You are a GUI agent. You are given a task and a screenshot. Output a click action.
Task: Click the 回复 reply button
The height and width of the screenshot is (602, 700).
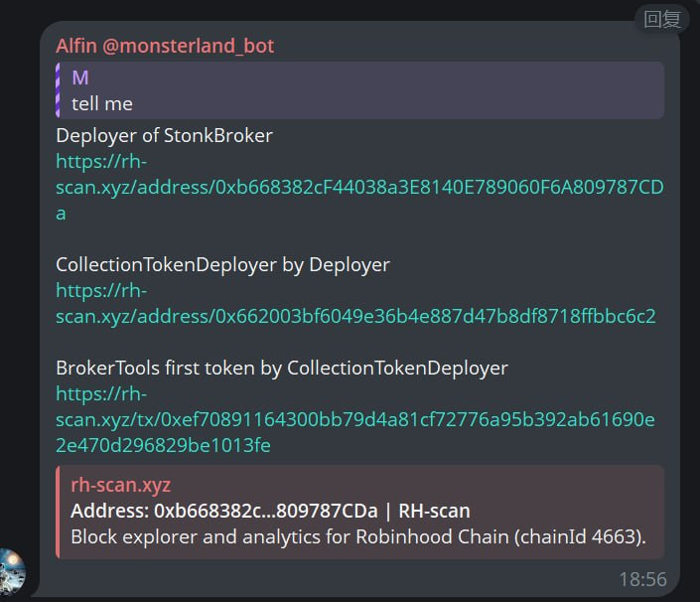pos(661,19)
